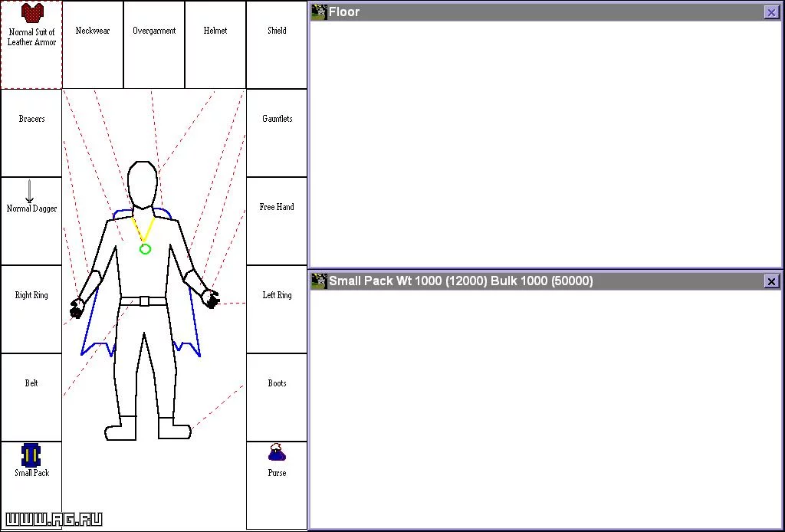Close the Small Pack window

click(771, 282)
